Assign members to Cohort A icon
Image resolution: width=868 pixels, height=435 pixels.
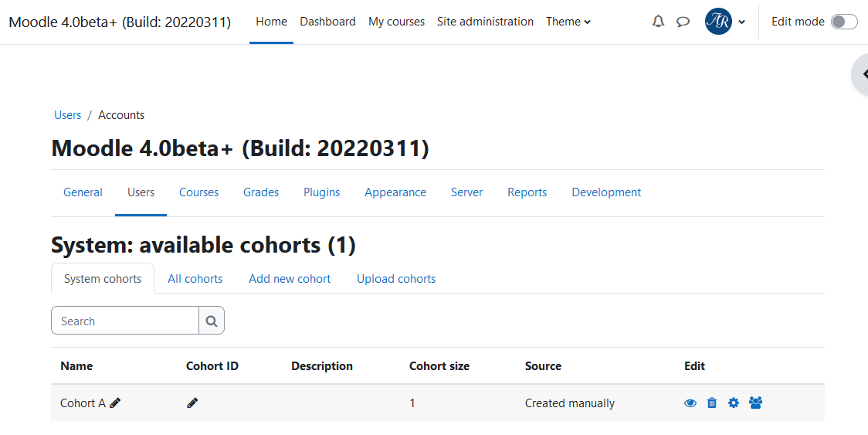pyautogui.click(x=755, y=403)
